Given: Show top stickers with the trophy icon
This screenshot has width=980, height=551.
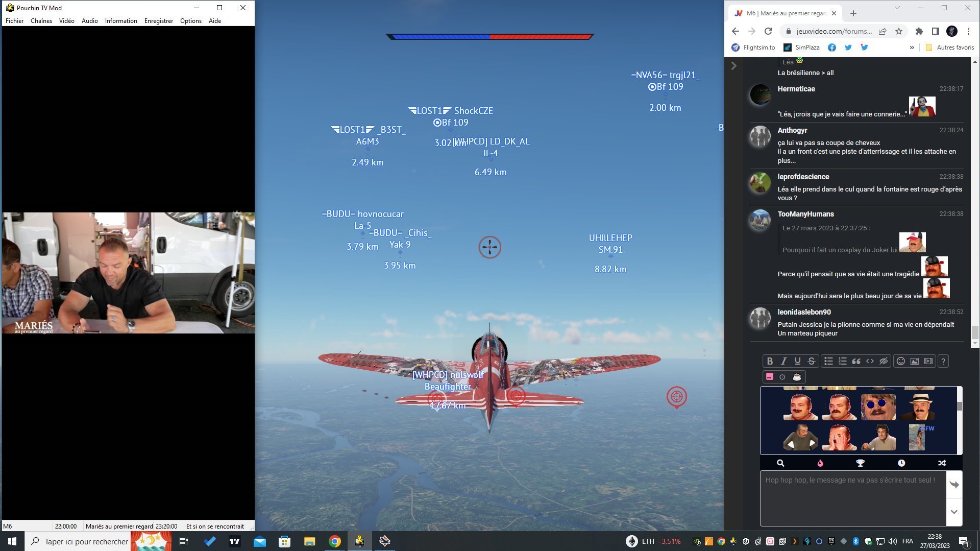Looking at the screenshot, I should (x=861, y=463).
